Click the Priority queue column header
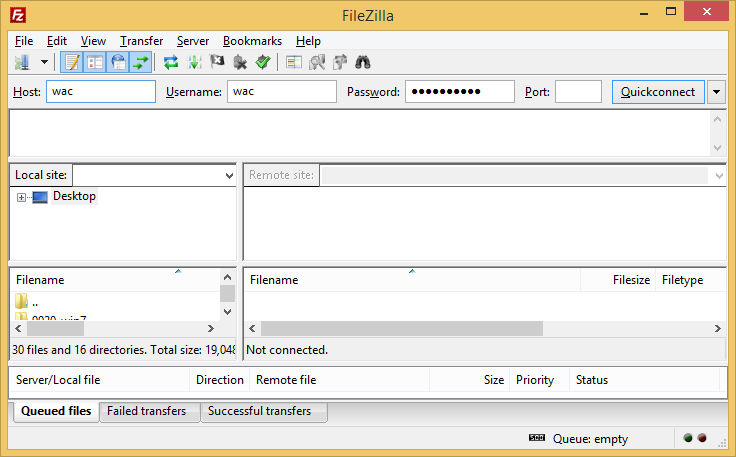Image resolution: width=736 pixels, height=457 pixels. pos(540,380)
